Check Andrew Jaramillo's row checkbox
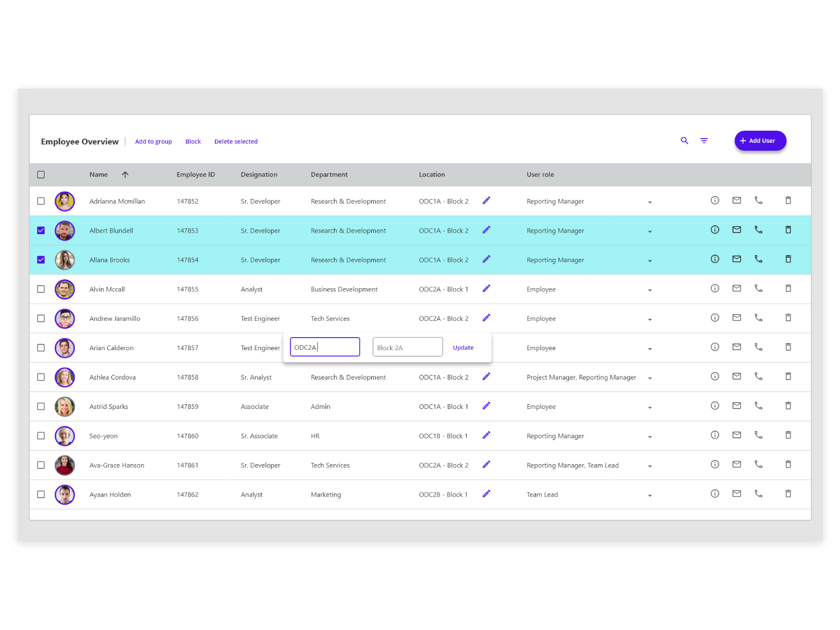This screenshot has width=840, height=630. point(41,318)
